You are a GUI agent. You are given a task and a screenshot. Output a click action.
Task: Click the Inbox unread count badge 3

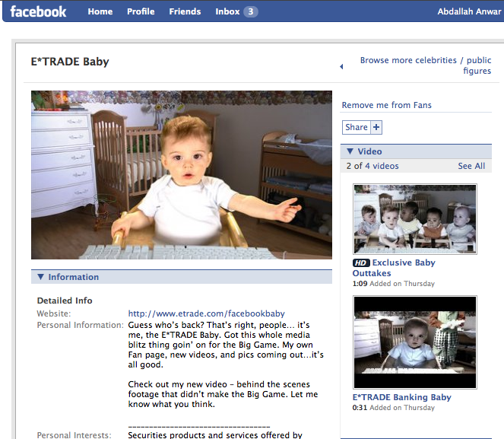(250, 11)
